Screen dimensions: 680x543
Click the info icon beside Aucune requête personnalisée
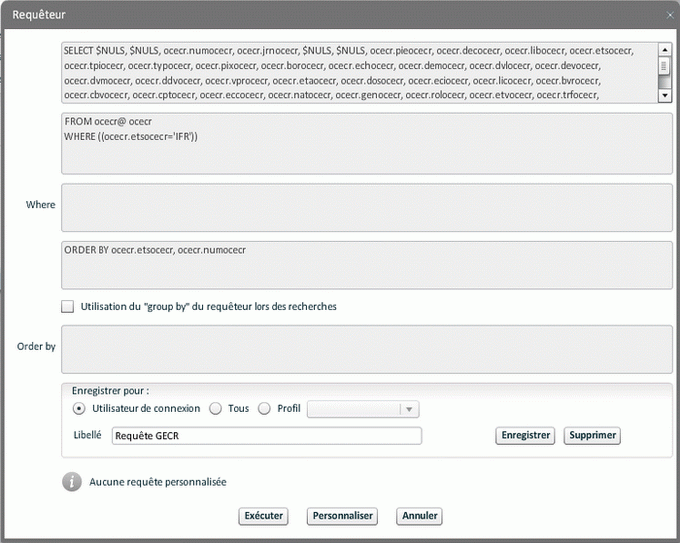tap(72, 482)
